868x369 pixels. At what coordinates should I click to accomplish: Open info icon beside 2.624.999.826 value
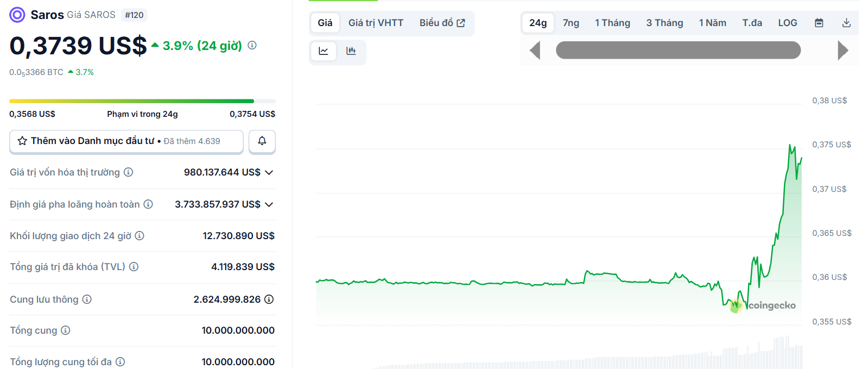(x=269, y=299)
